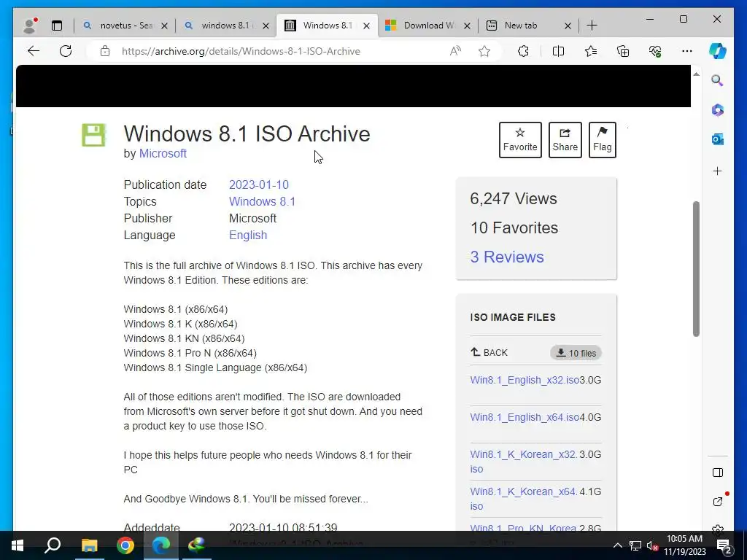Click the floppy disk software icon
The image size is (747, 560).
click(93, 135)
